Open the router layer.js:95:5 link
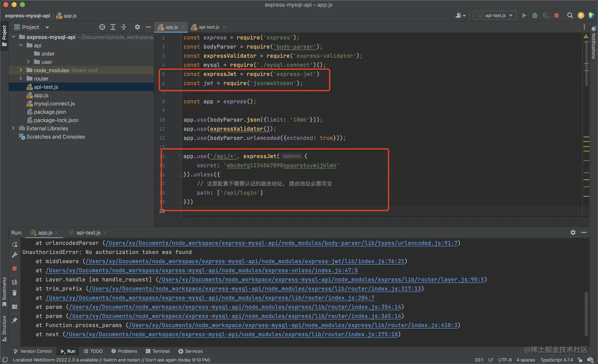 tap(321, 279)
